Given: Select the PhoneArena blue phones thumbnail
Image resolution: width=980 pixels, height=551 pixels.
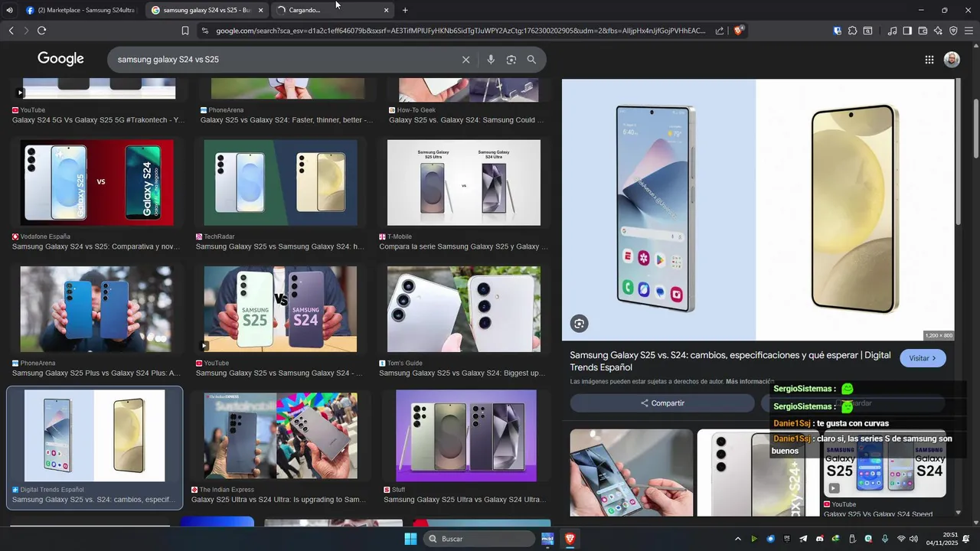Looking at the screenshot, I should pos(96,309).
